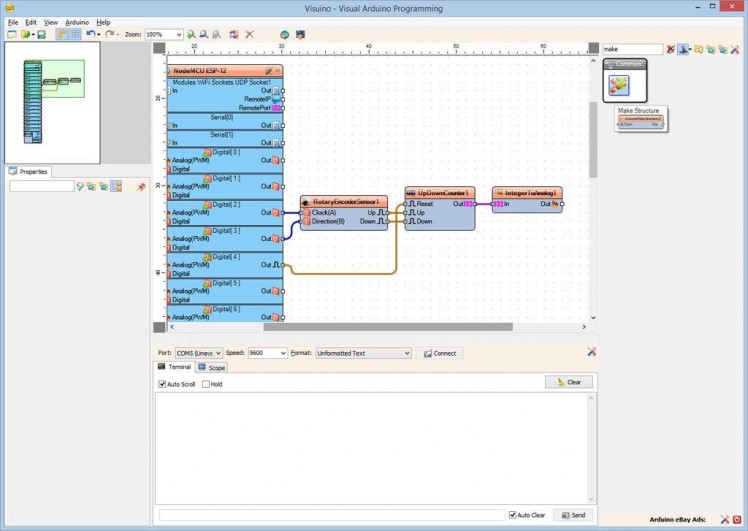This screenshot has width=748, height=531.
Task: Clear the component search filter icon
Action: (671, 48)
